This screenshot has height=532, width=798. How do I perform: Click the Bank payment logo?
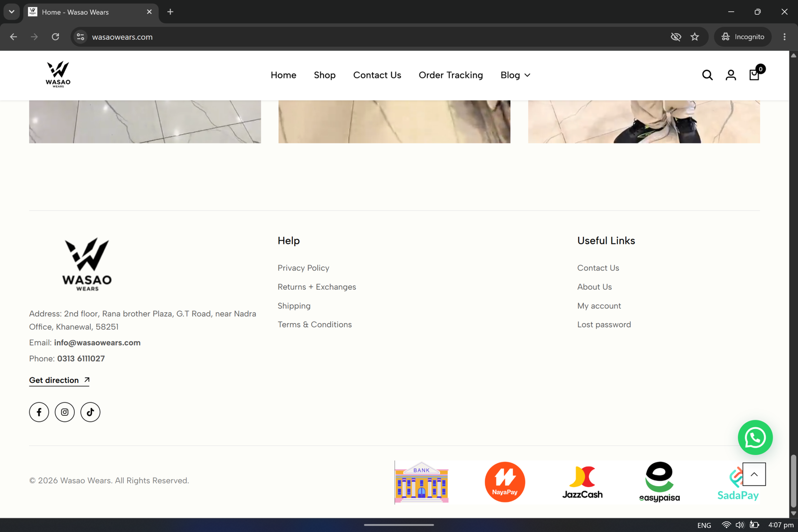click(x=421, y=482)
